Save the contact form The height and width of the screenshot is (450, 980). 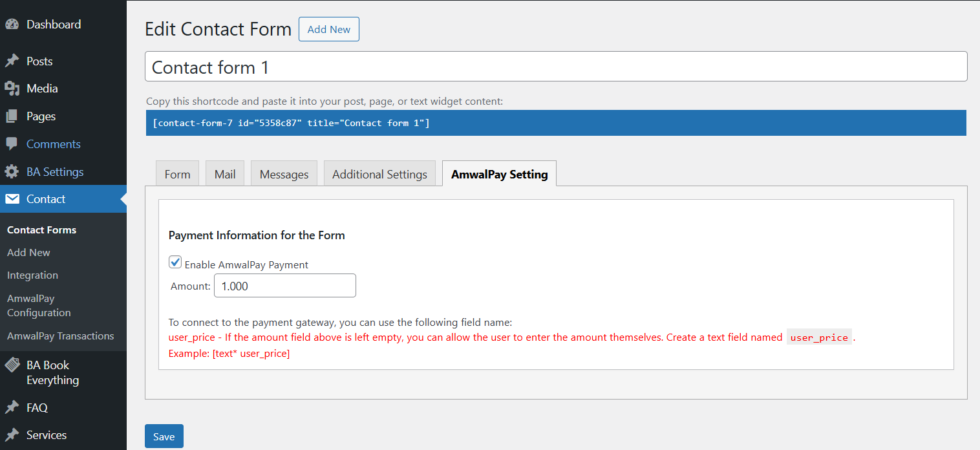click(x=164, y=436)
